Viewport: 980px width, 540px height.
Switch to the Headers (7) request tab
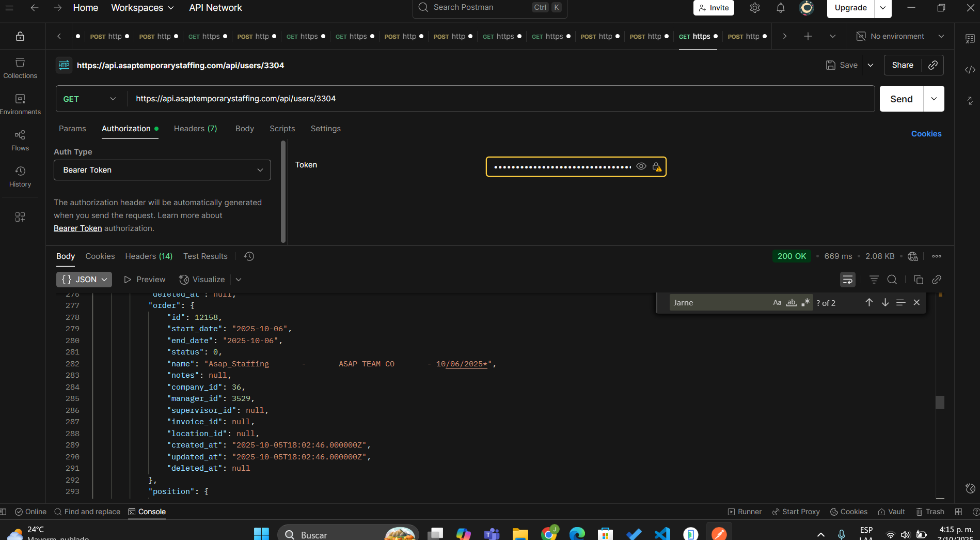coord(195,129)
